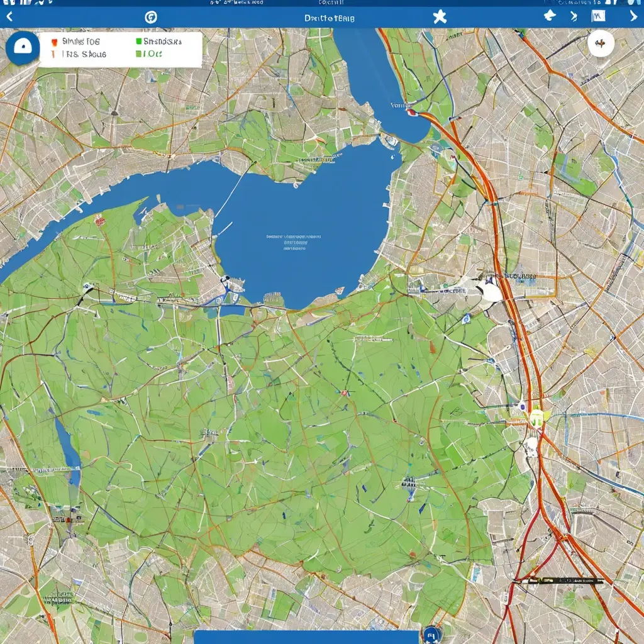Toggle the upper green legend checkbox
The height and width of the screenshot is (644, 644).
tap(138, 42)
